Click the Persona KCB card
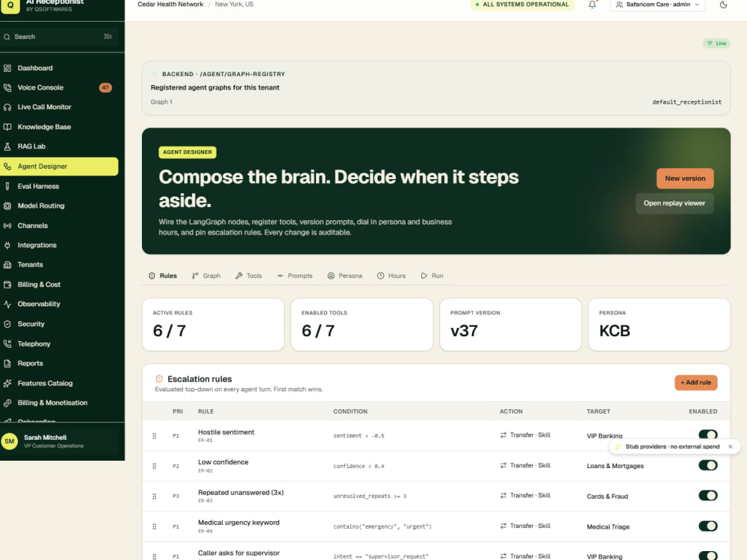Screen dimensions: 747x560 tap(660, 325)
